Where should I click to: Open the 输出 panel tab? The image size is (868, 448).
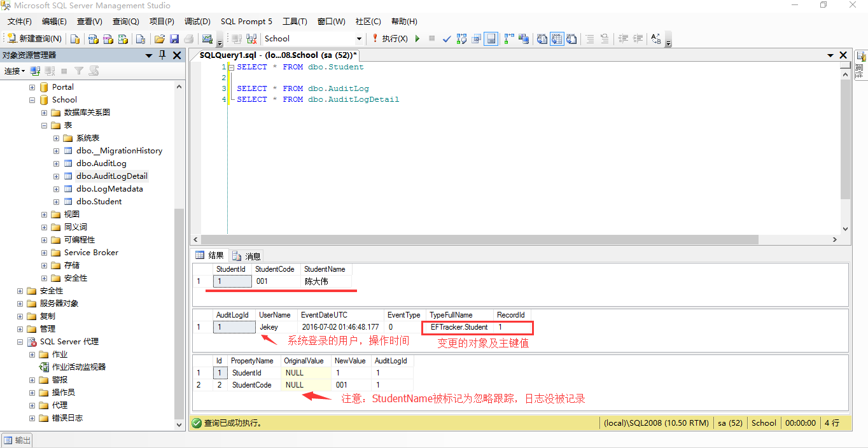click(17, 440)
